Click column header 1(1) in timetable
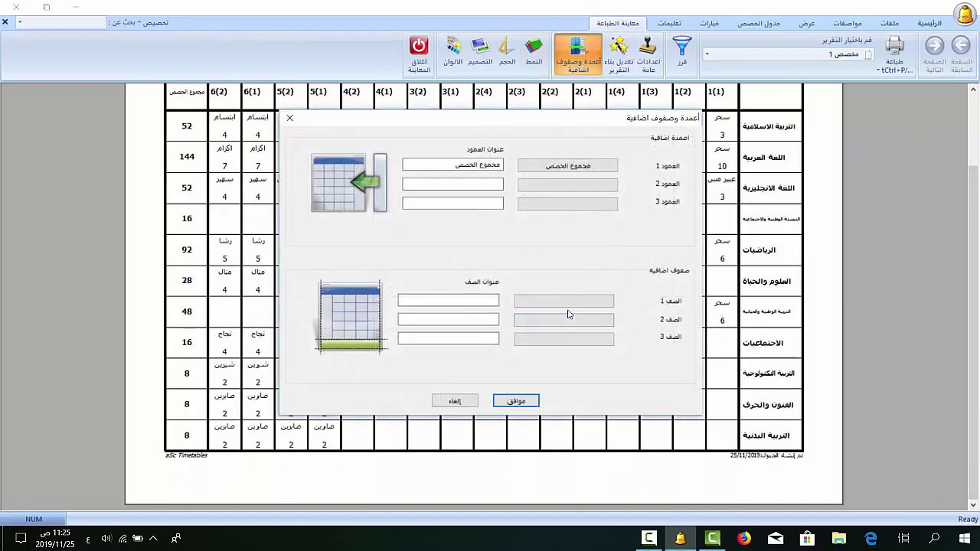Viewport: 980px width, 551px height. click(715, 92)
